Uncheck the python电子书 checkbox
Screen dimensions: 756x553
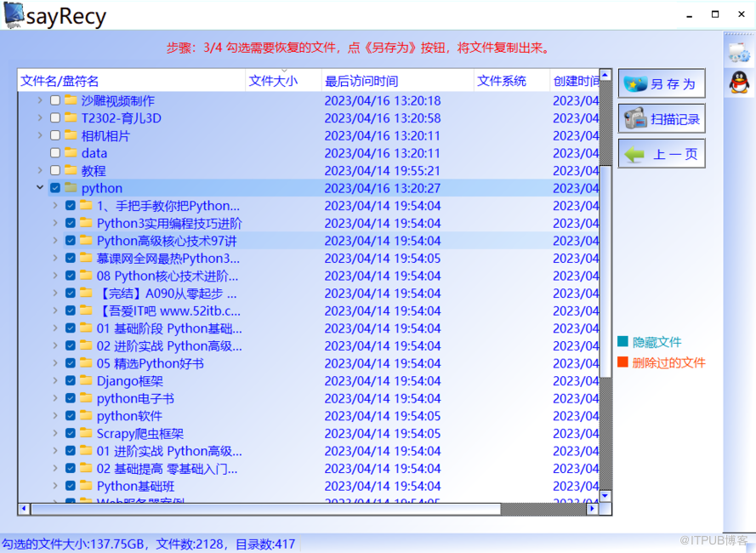click(x=71, y=398)
